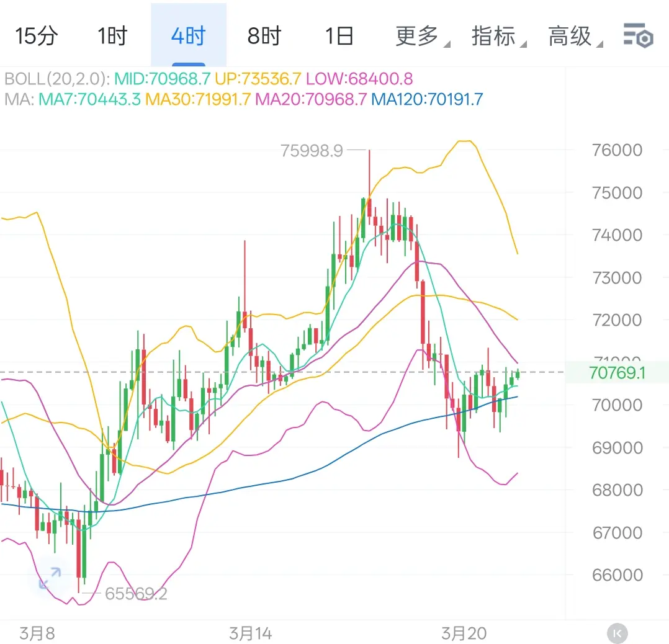Tap the 3月20 date label
The image size is (669, 644).
pos(464,633)
